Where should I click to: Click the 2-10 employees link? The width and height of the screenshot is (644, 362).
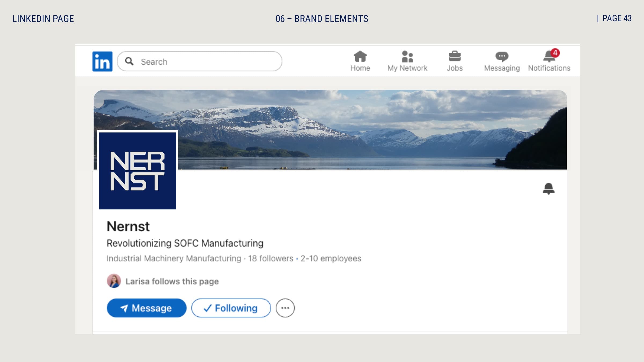pyautogui.click(x=331, y=258)
